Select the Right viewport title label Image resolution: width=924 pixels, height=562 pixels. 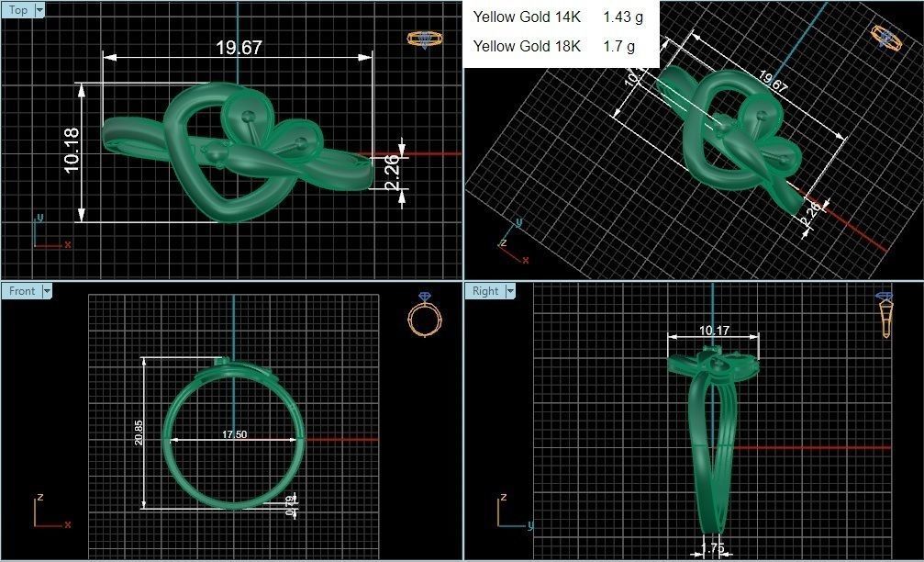pos(485,291)
